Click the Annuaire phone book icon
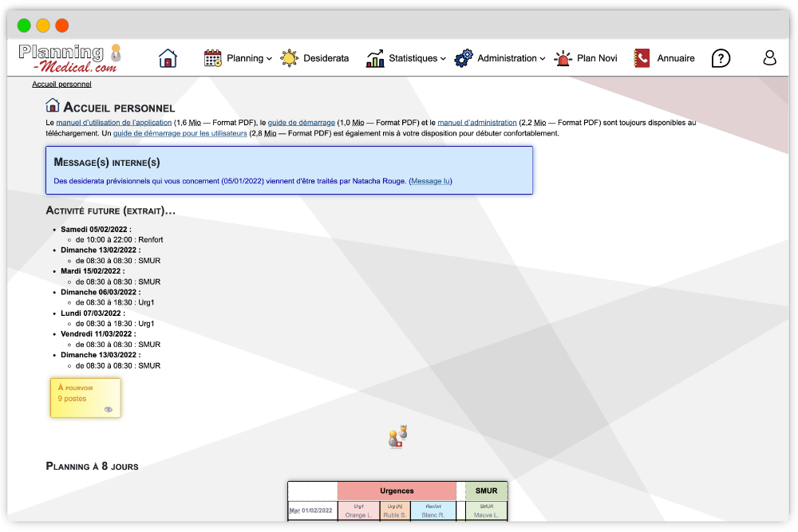The width and height of the screenshot is (798, 532). click(642, 58)
